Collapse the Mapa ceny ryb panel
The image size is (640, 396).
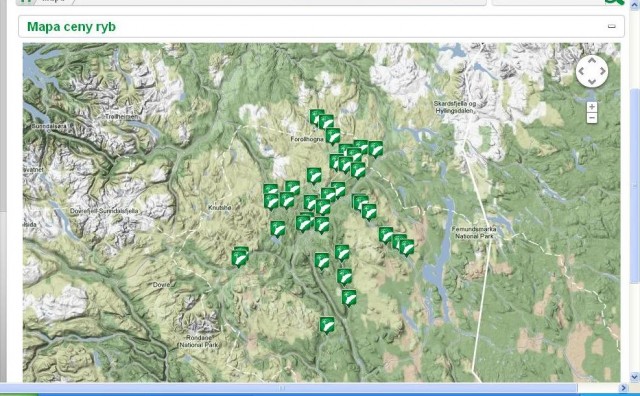click(611, 26)
